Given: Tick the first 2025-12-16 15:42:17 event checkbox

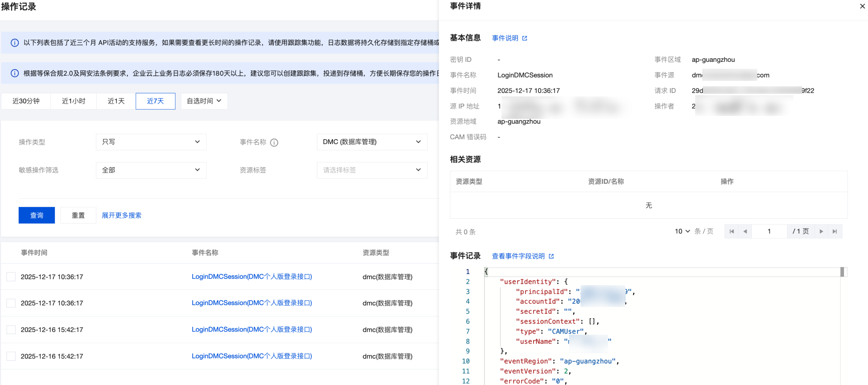Looking at the screenshot, I should click(x=11, y=330).
